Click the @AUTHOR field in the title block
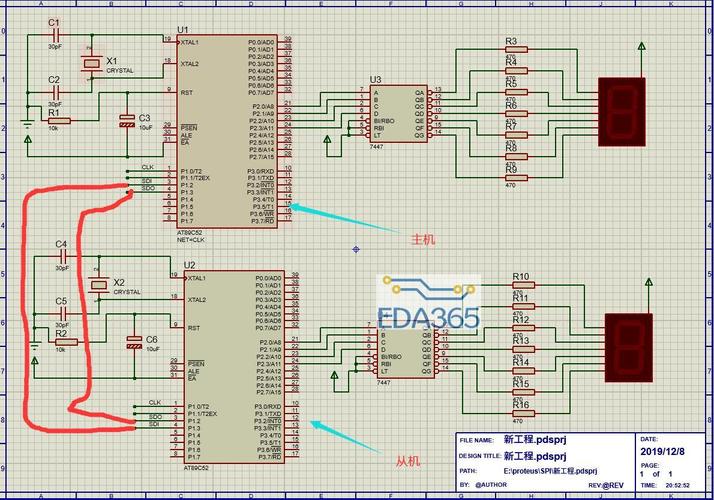 [491, 485]
